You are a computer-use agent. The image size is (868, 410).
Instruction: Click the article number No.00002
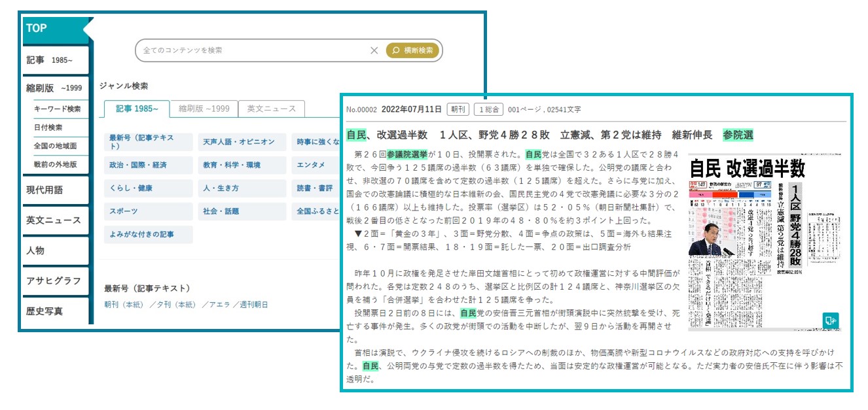tap(361, 110)
